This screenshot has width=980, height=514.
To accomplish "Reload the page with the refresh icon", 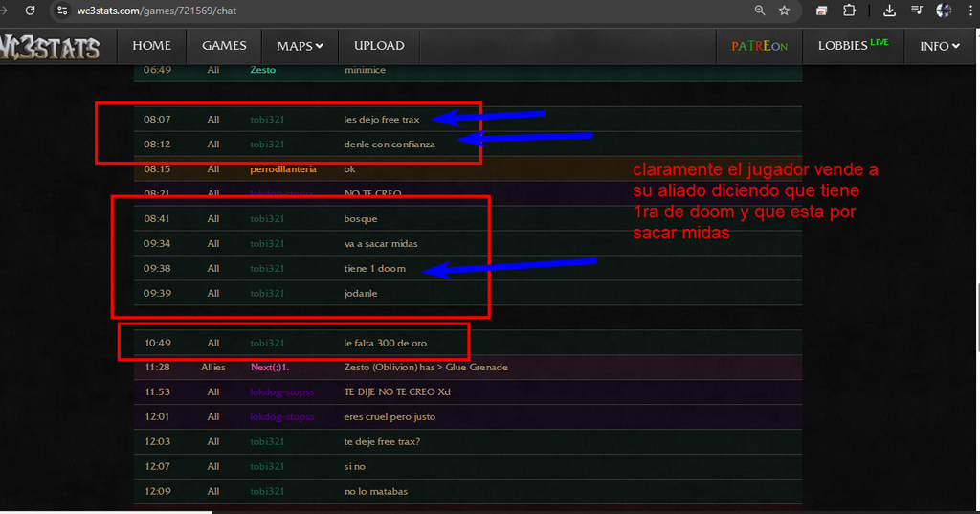I will (x=30, y=11).
